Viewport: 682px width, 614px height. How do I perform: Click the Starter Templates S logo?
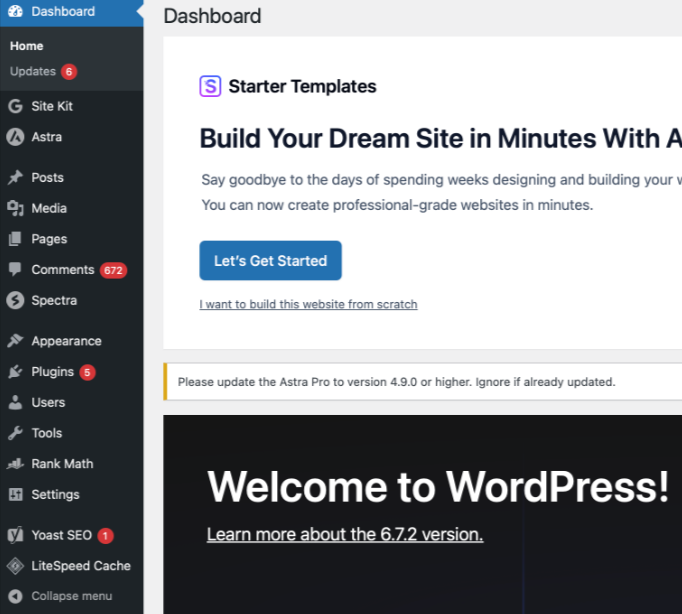(211, 86)
